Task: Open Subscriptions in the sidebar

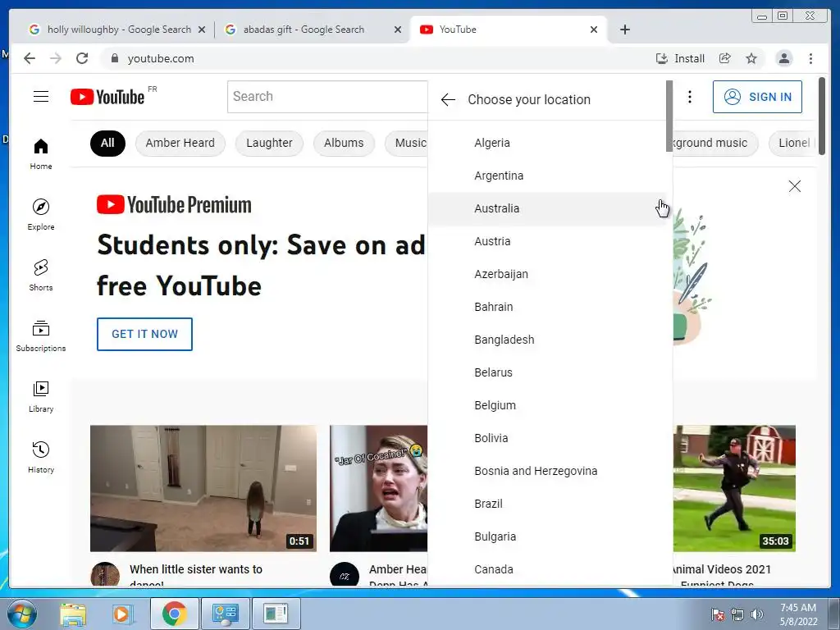Action: (x=41, y=336)
